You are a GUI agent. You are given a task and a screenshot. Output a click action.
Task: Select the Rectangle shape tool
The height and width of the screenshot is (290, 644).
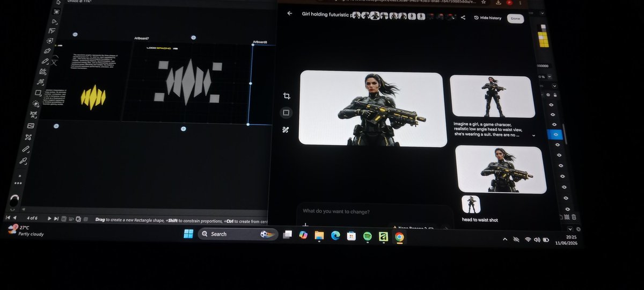pyautogui.click(x=39, y=93)
